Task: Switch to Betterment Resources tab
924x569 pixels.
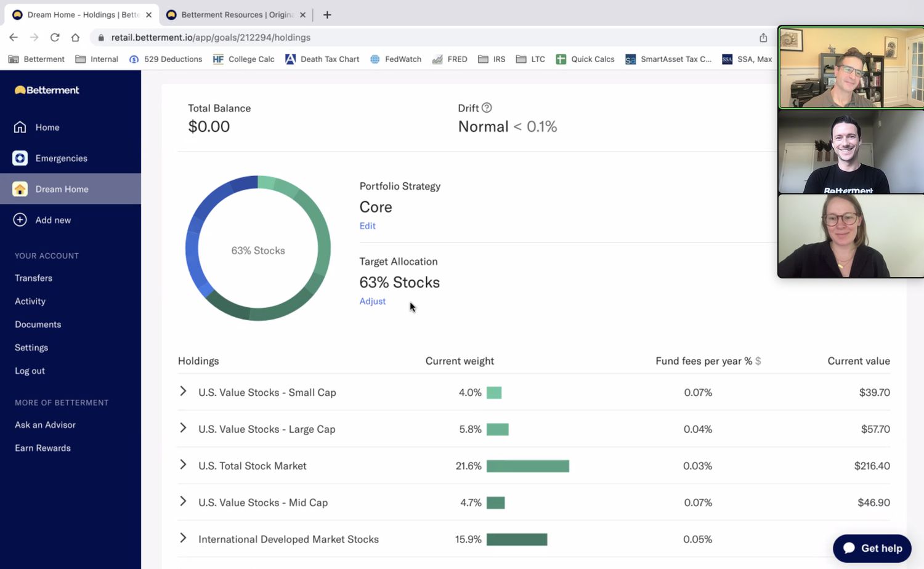Action: (237, 15)
